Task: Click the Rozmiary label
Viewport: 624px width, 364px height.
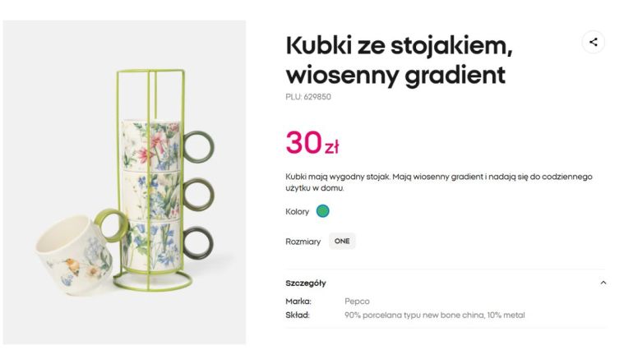Action: [303, 242]
